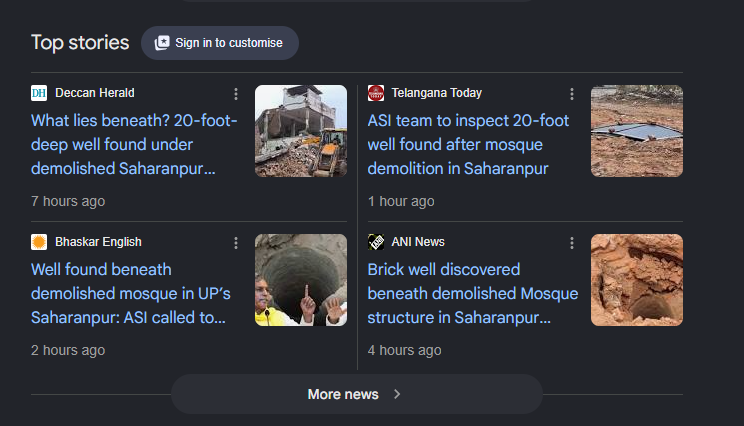
Task: Open 'Well found beneath demolished mosque' headline
Action: coord(130,294)
